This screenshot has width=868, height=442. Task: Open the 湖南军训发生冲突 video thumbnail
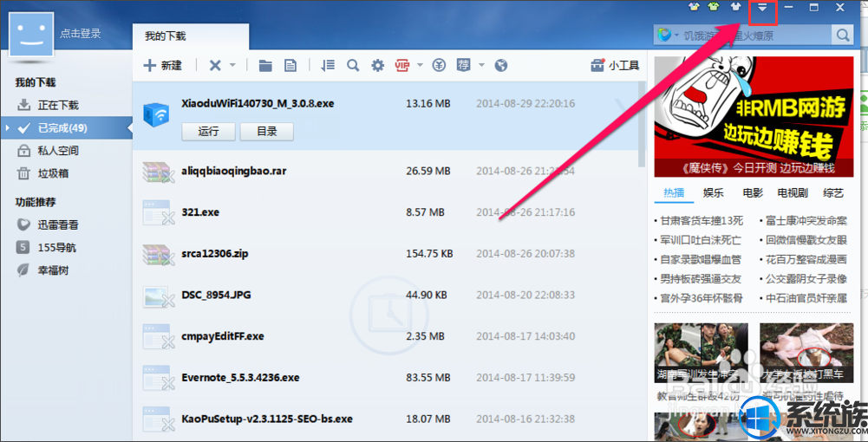click(701, 353)
